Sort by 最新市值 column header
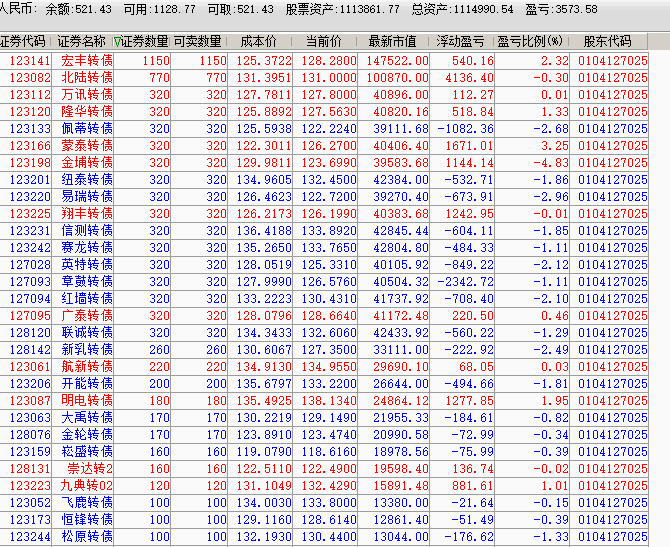The width and height of the screenshot is (670, 547). coord(392,41)
